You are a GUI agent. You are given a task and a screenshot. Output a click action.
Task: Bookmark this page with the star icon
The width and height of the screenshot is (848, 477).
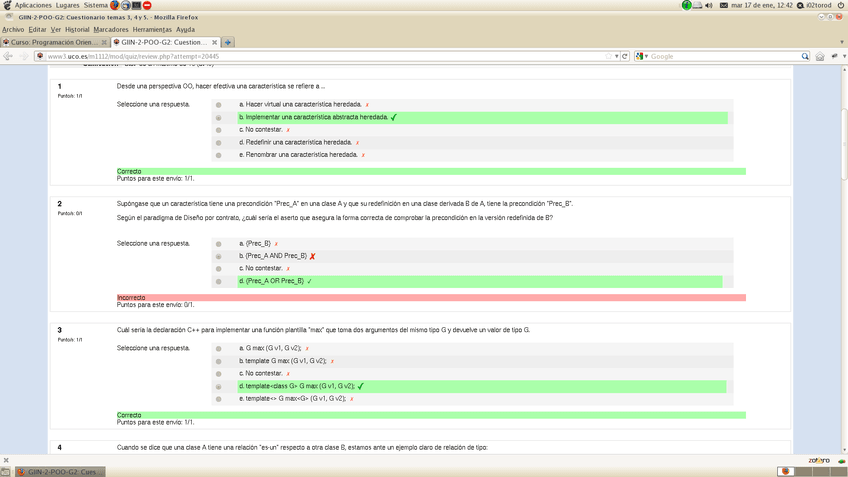pos(609,56)
